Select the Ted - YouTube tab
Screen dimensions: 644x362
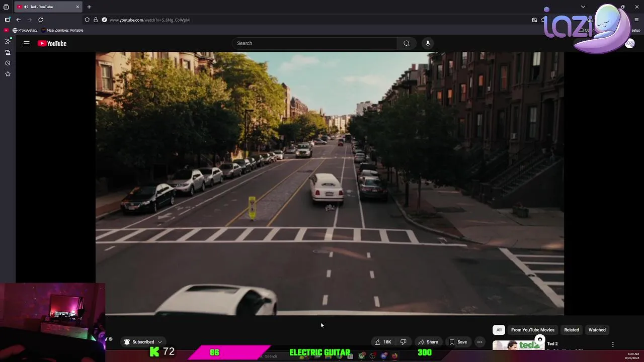click(48, 7)
